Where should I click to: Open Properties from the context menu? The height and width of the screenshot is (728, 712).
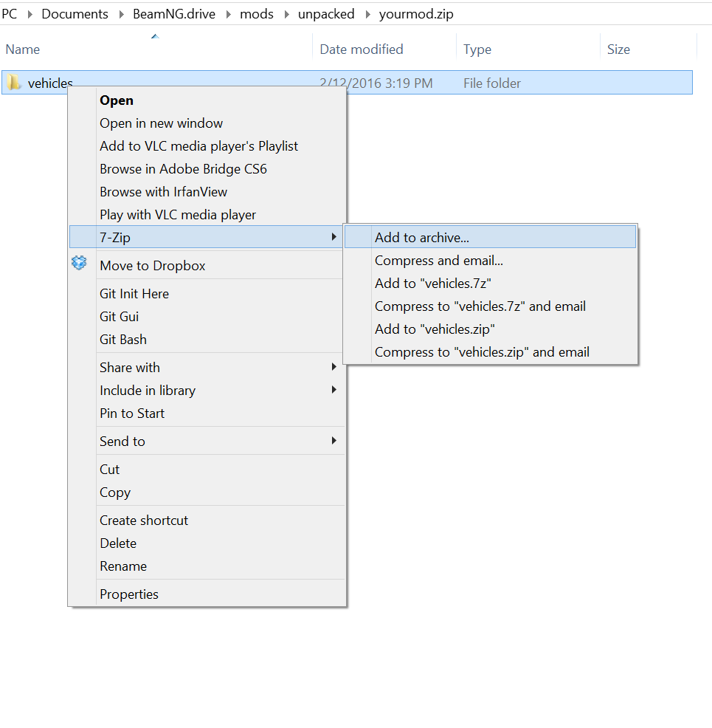[207, 594]
